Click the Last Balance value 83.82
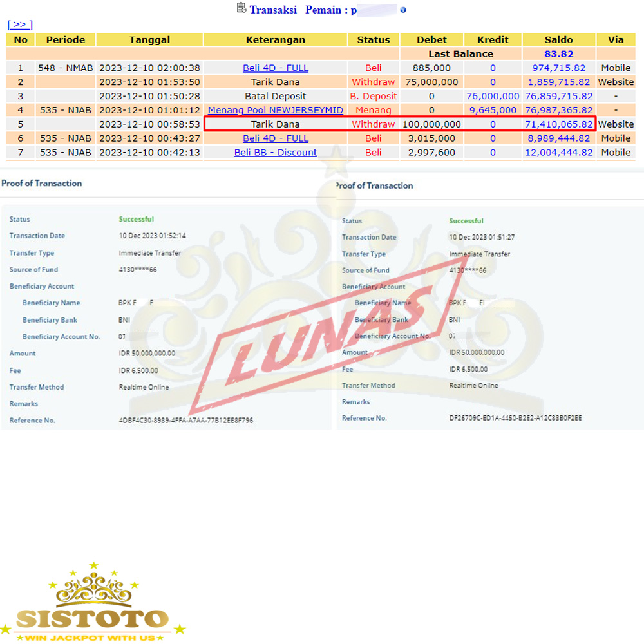The height and width of the screenshot is (644, 644). 558,54
